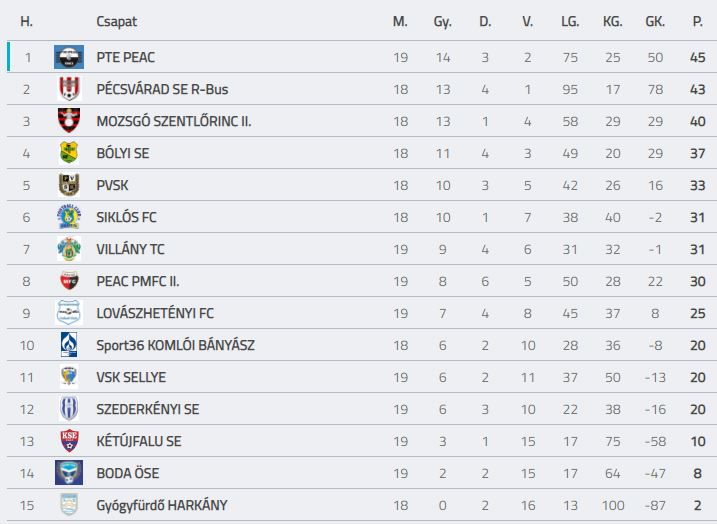This screenshot has height=524, width=717.
Task: Sort by the P. points column header
Action: pyautogui.click(x=697, y=21)
